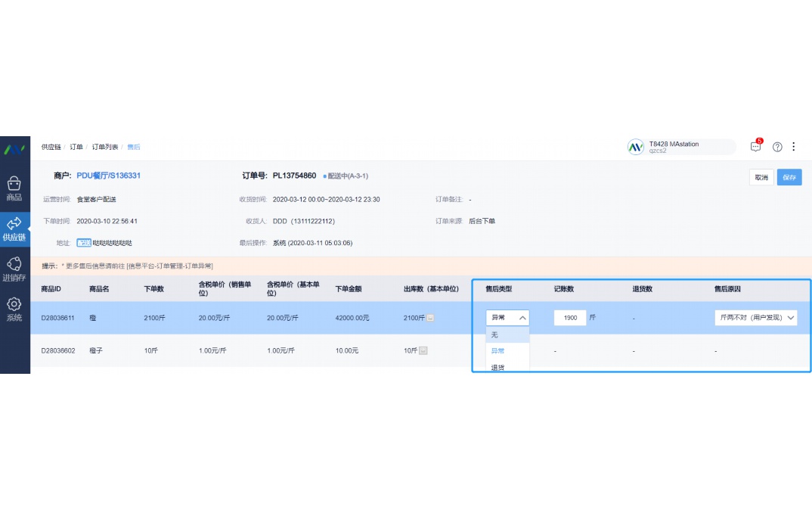
Task: Open the 进销存 inventory sidebar icon
Action: click(15, 266)
